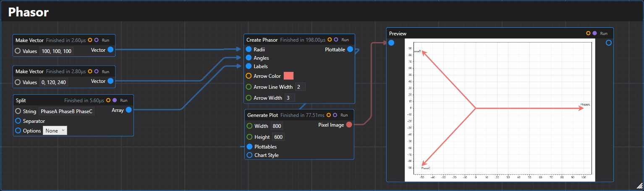Click the 'Finished in 198.00µs' status text
The width and height of the screenshot is (644, 191).
303,40
